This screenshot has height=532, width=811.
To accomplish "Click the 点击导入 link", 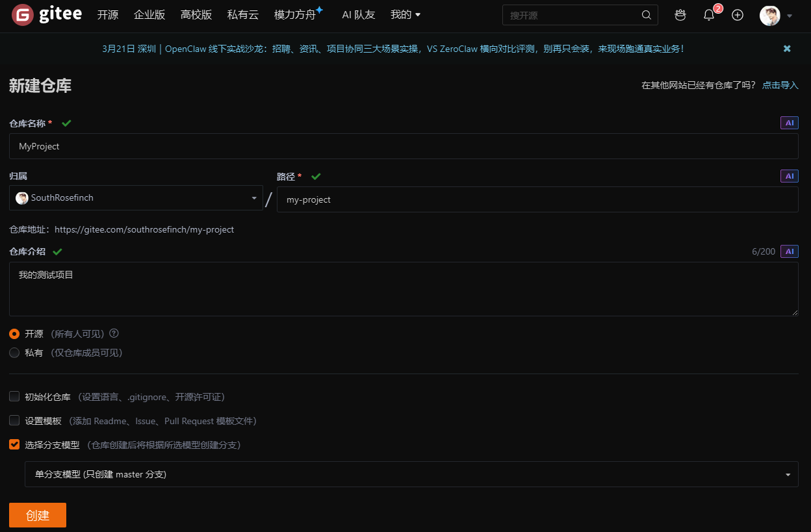I will [780, 85].
